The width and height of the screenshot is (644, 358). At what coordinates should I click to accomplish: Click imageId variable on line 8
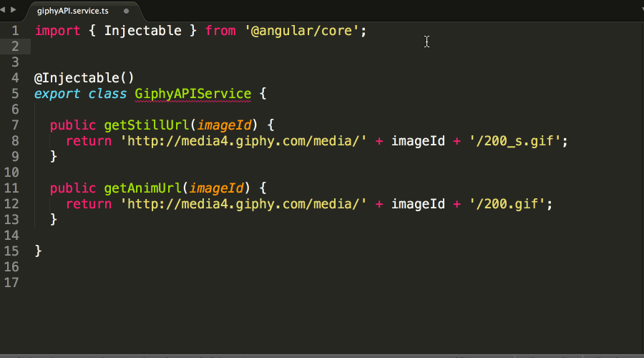coord(418,141)
